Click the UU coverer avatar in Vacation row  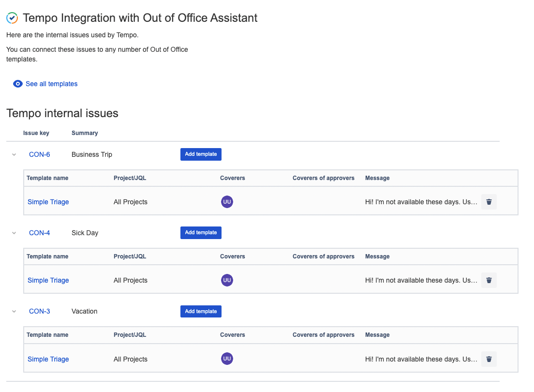(227, 359)
